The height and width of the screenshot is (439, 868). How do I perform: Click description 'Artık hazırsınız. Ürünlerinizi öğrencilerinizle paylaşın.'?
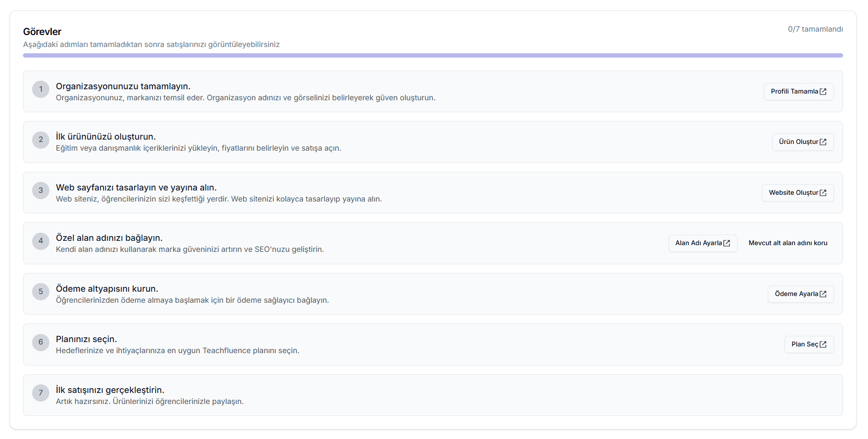pyautogui.click(x=150, y=402)
